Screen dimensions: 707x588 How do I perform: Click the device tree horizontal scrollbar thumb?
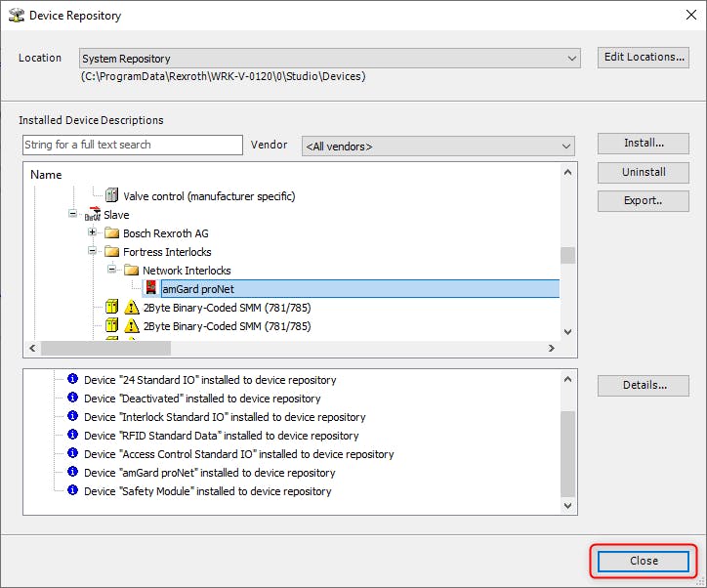[106, 348]
